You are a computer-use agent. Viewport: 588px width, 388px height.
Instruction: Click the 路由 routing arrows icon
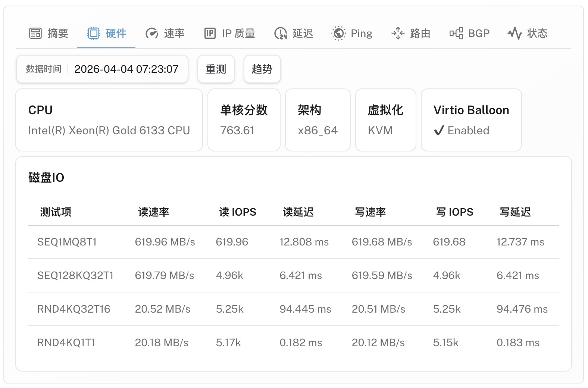(x=398, y=33)
